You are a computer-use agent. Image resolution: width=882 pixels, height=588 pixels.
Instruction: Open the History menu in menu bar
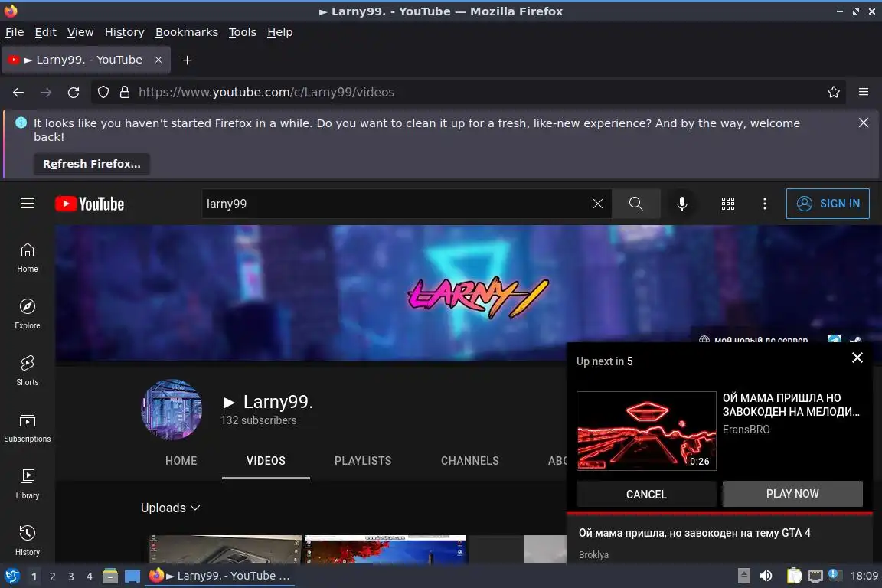[x=124, y=32]
